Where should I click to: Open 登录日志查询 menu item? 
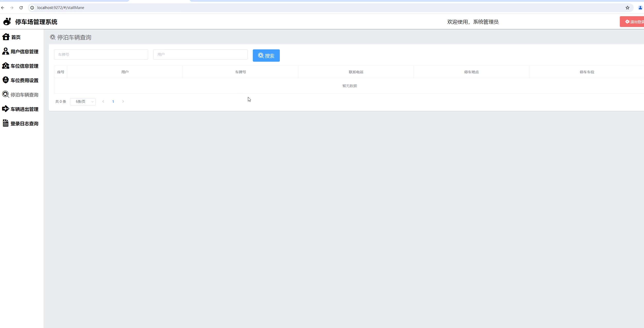pyautogui.click(x=24, y=124)
